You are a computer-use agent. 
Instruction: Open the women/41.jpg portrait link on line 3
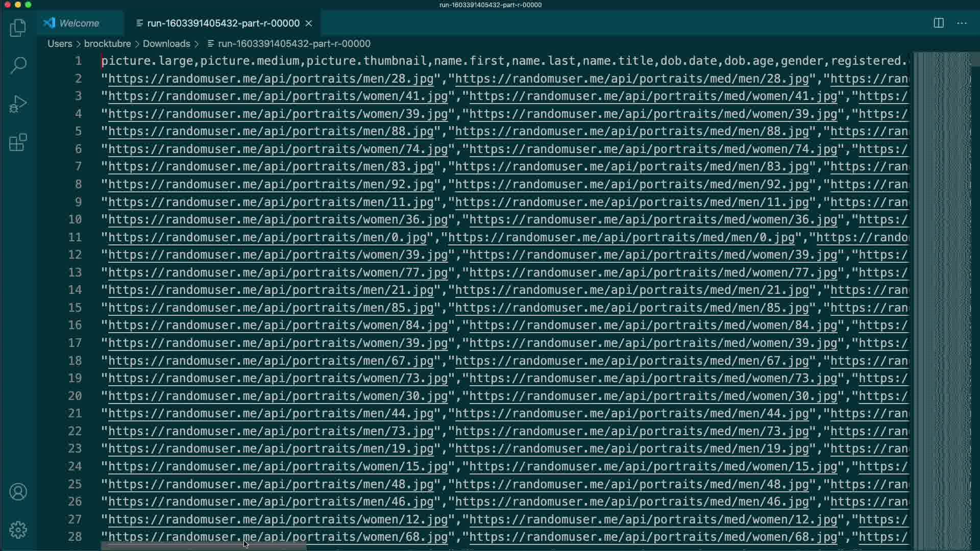click(x=278, y=96)
